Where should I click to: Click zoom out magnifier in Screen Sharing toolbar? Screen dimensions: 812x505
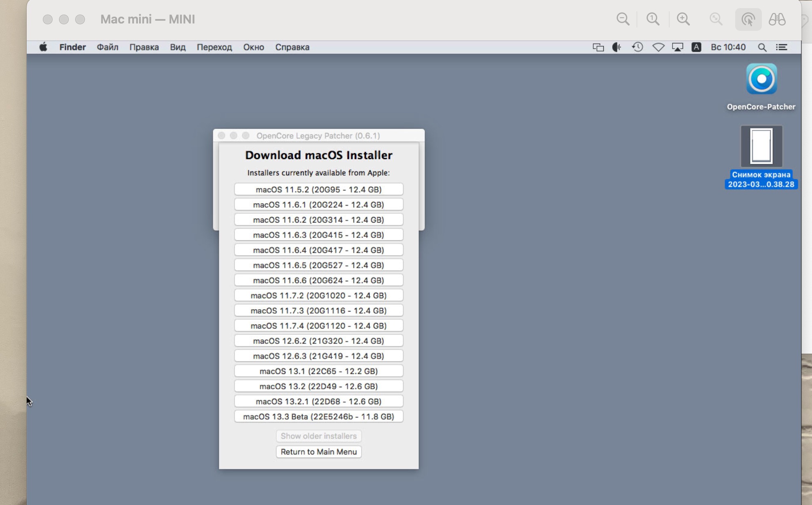click(623, 19)
